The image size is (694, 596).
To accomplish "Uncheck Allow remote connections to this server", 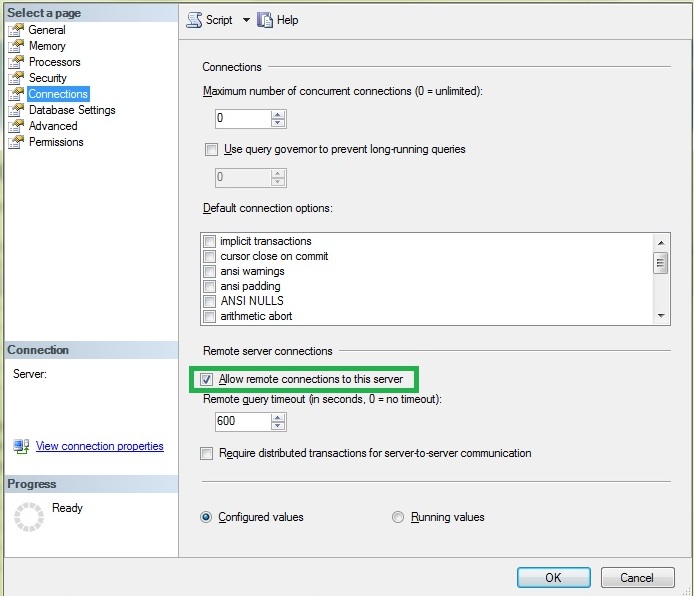I will pos(206,379).
